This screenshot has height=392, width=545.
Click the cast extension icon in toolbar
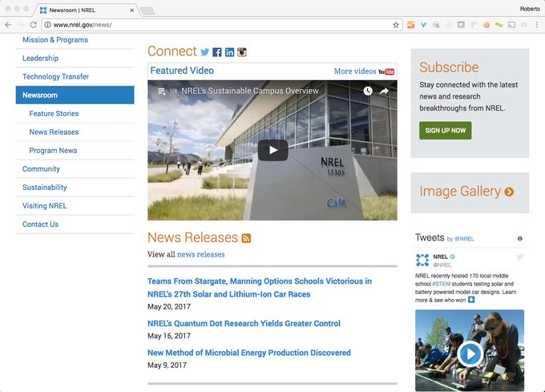click(511, 25)
